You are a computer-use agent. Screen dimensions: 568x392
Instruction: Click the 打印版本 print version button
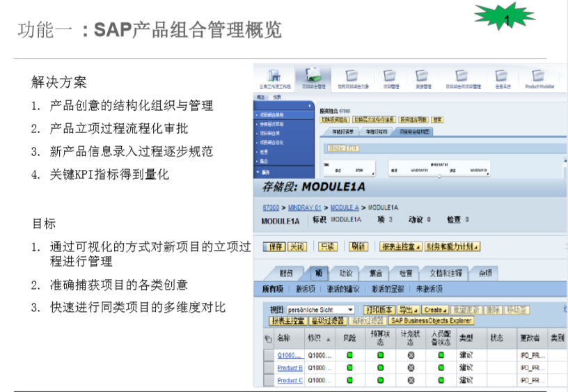click(x=379, y=310)
